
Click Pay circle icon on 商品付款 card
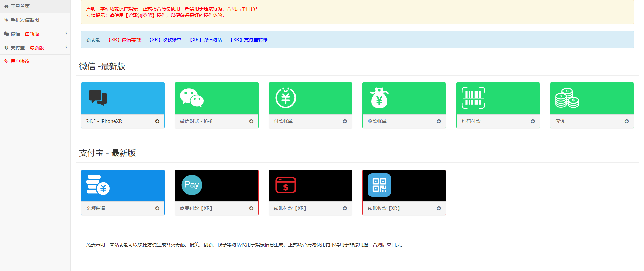(192, 185)
